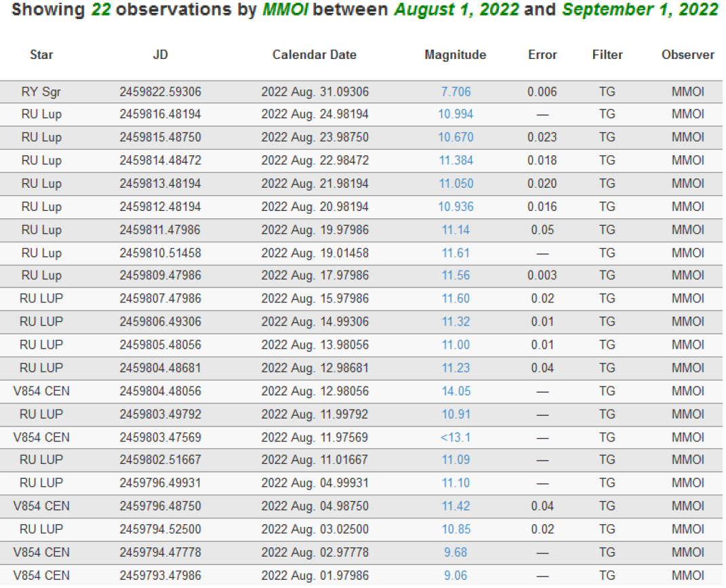Image resolution: width=726 pixels, height=588 pixels.
Task: Open the 10.85 magnitude entry
Action: click(x=456, y=530)
